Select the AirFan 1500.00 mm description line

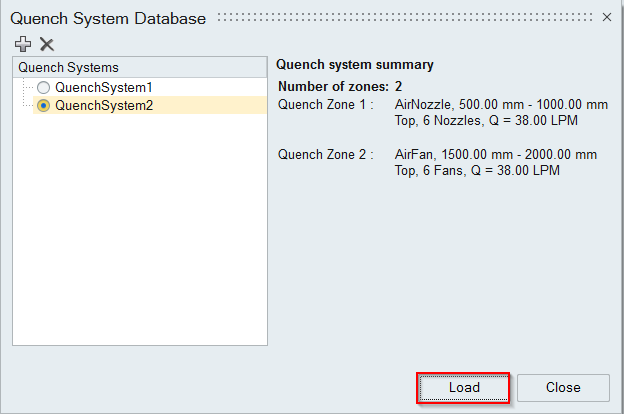pos(495,154)
